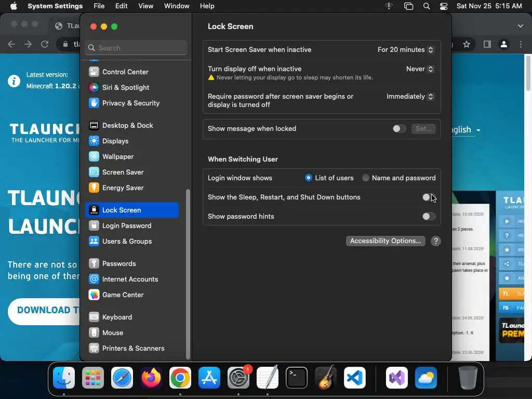Select Name and password radio button
The image size is (532, 399).
(x=365, y=178)
